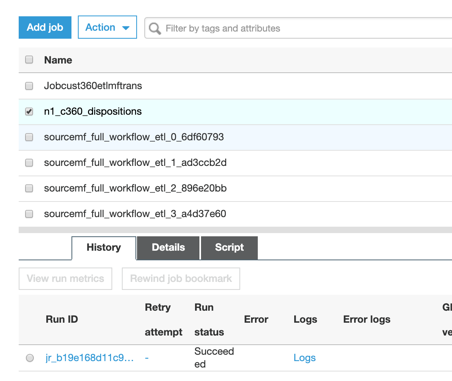Click the Error column header
Image resolution: width=452 pixels, height=381 pixels.
pyautogui.click(x=256, y=319)
